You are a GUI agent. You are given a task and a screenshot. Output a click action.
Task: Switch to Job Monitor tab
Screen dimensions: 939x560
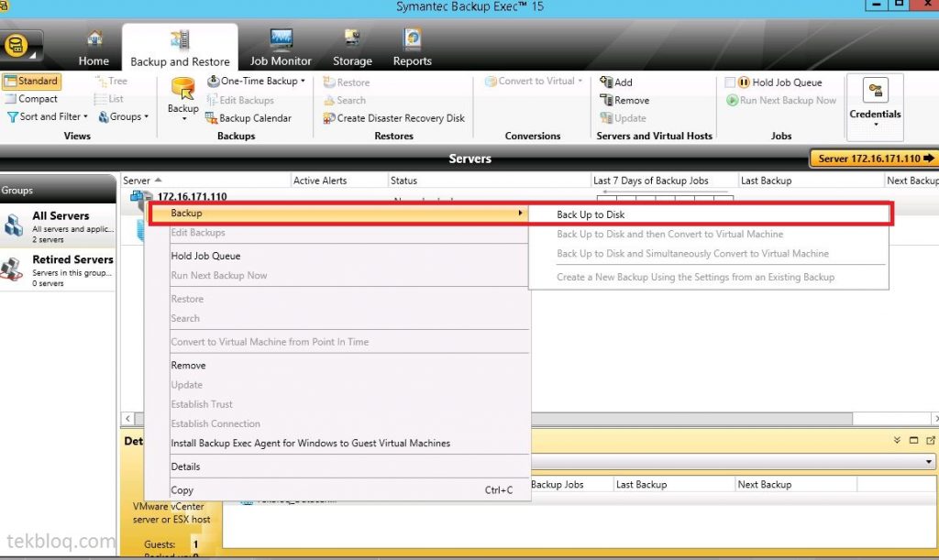[281, 49]
